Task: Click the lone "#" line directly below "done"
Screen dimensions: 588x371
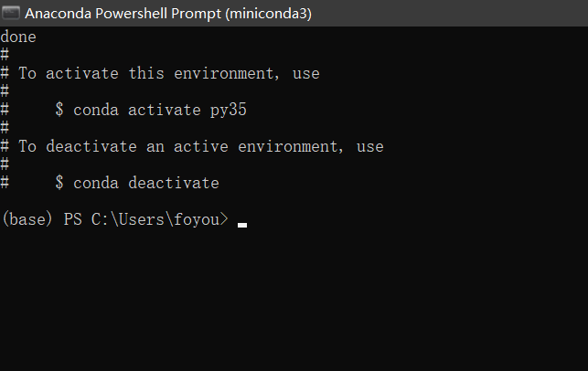Action: (x=5, y=55)
